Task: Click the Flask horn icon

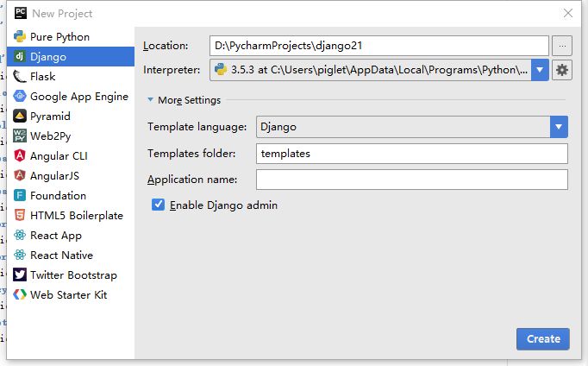Action: tap(20, 77)
